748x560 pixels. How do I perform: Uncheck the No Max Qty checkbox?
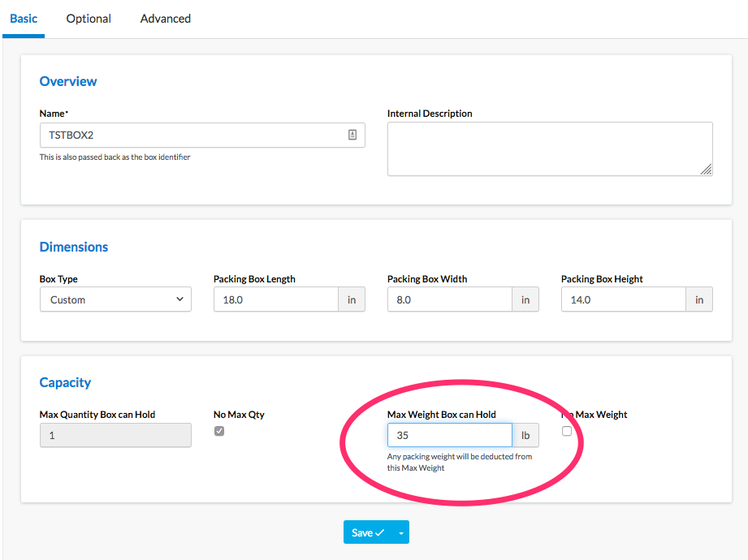click(219, 431)
